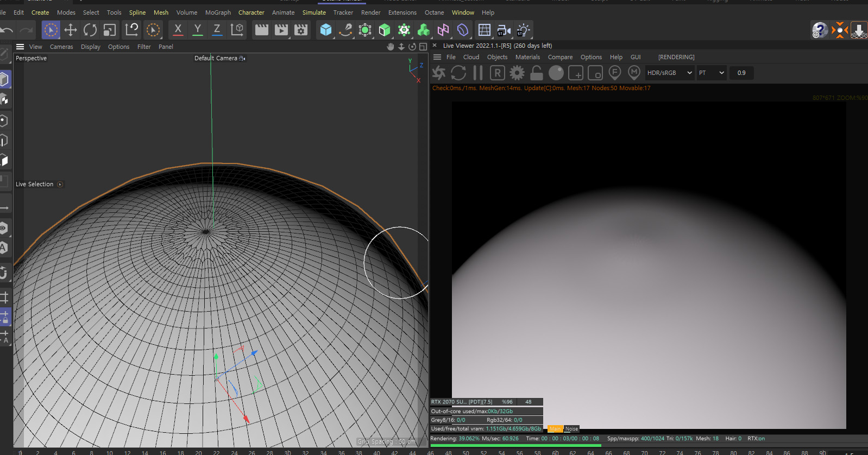The image size is (868, 455).
Task: Open PT kernel dropdown
Action: 712,73
